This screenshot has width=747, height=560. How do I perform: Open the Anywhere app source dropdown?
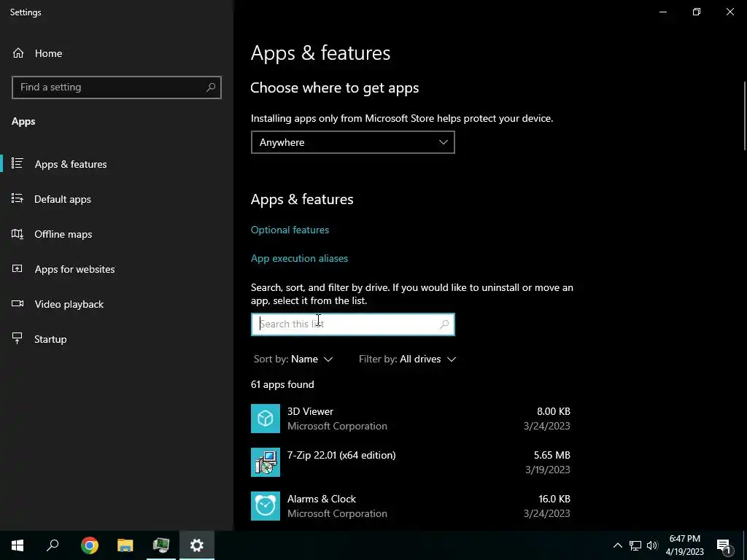click(353, 142)
